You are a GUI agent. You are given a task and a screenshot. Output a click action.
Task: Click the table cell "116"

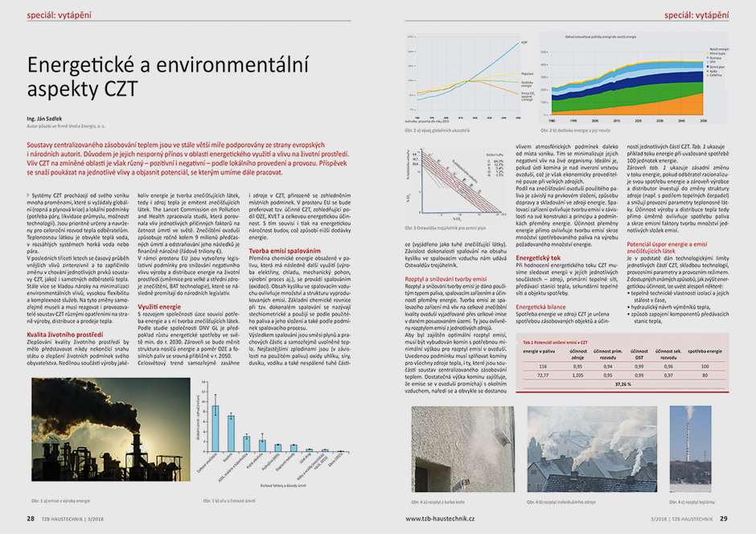pyautogui.click(x=543, y=366)
